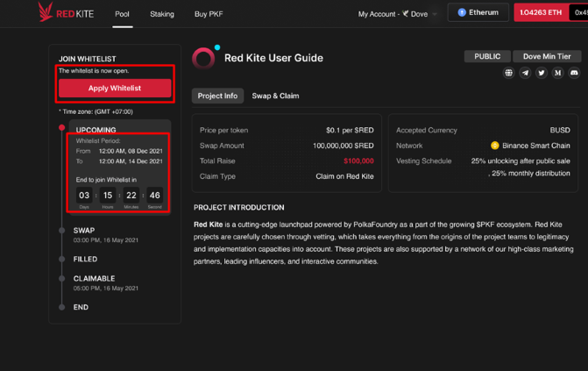Click the Dove tier bird icon
The height and width of the screenshot is (371, 588).
point(406,13)
